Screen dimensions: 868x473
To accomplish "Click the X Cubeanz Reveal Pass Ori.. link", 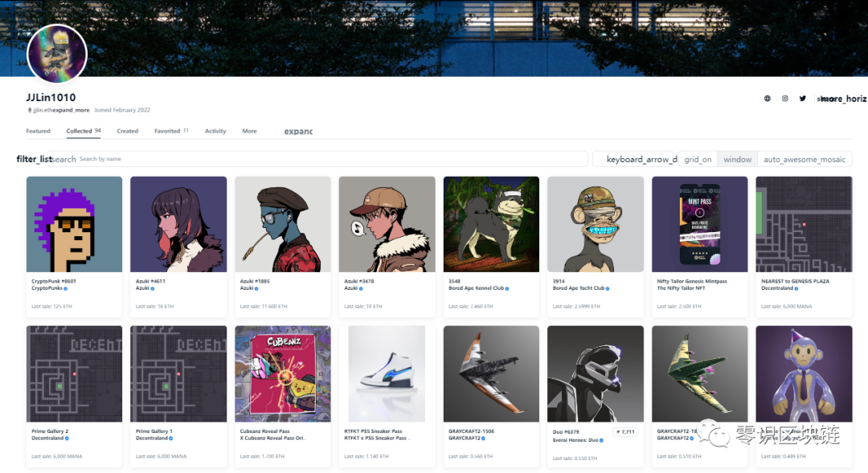I will [272, 438].
